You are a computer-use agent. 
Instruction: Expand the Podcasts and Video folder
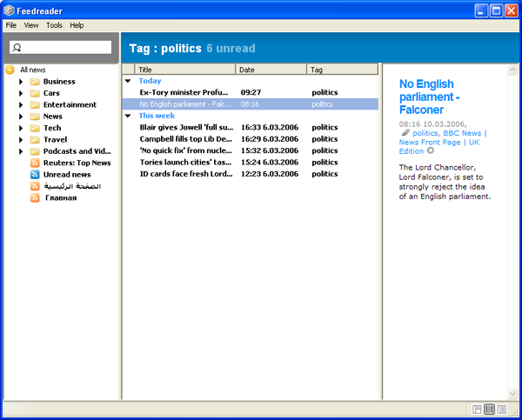pyautogui.click(x=22, y=151)
